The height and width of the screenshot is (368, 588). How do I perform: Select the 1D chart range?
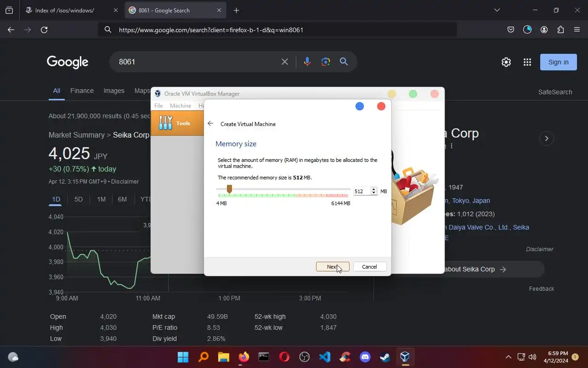pyautogui.click(x=56, y=199)
